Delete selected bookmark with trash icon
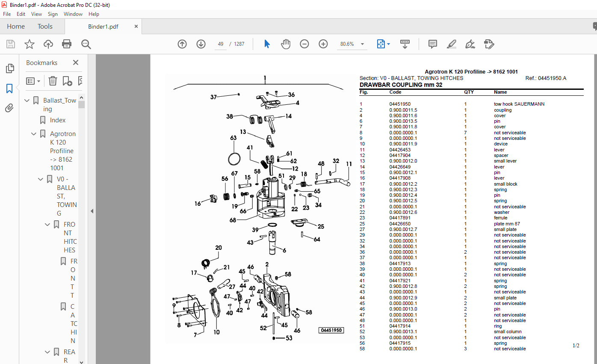Viewport: 597px width, 364px height. click(53, 81)
